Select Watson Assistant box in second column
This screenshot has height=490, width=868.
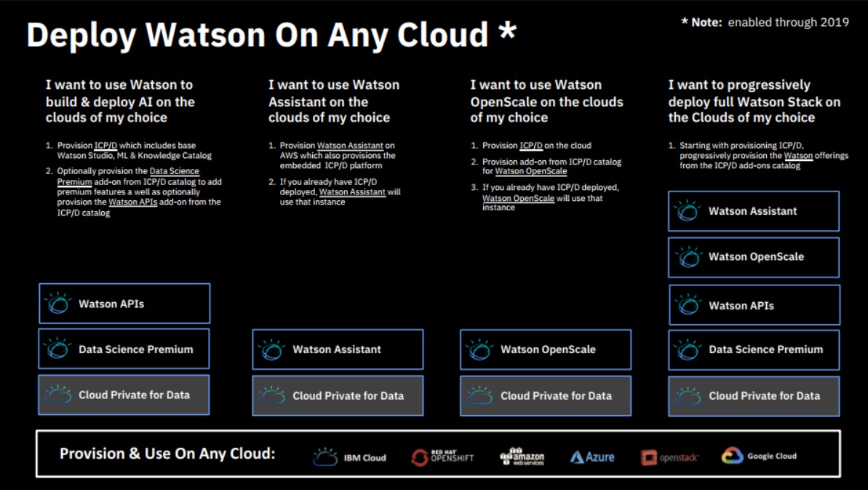coord(338,349)
